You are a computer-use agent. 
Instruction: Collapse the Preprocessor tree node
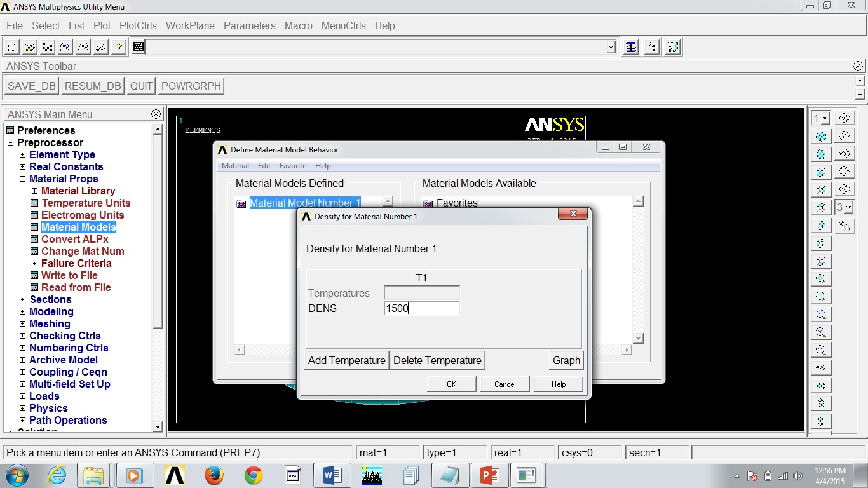tap(10, 142)
